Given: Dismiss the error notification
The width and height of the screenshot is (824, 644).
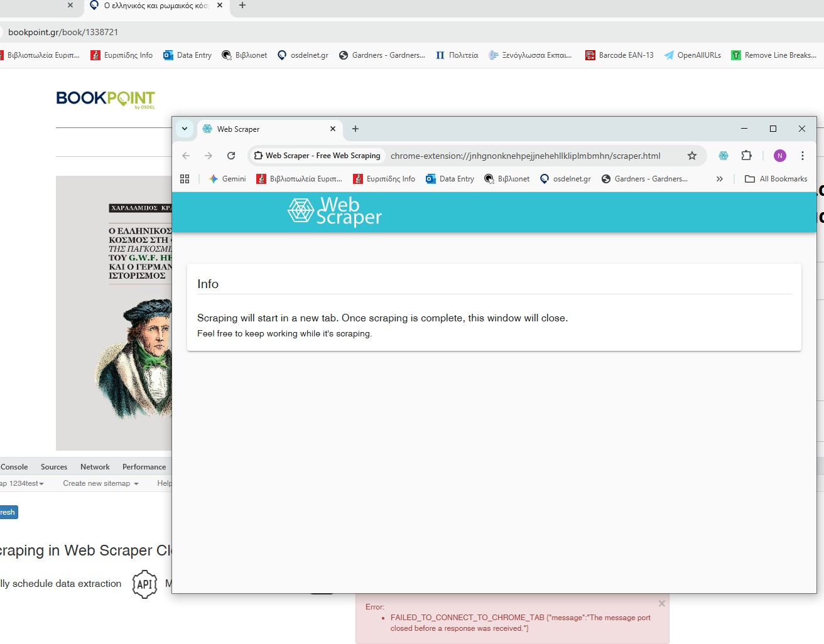Looking at the screenshot, I should click(x=661, y=603).
